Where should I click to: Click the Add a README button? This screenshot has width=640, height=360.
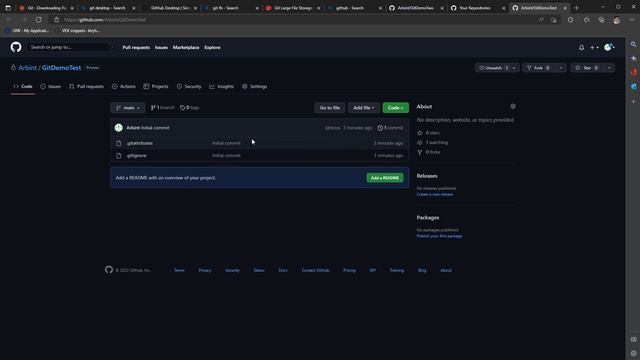point(384,178)
